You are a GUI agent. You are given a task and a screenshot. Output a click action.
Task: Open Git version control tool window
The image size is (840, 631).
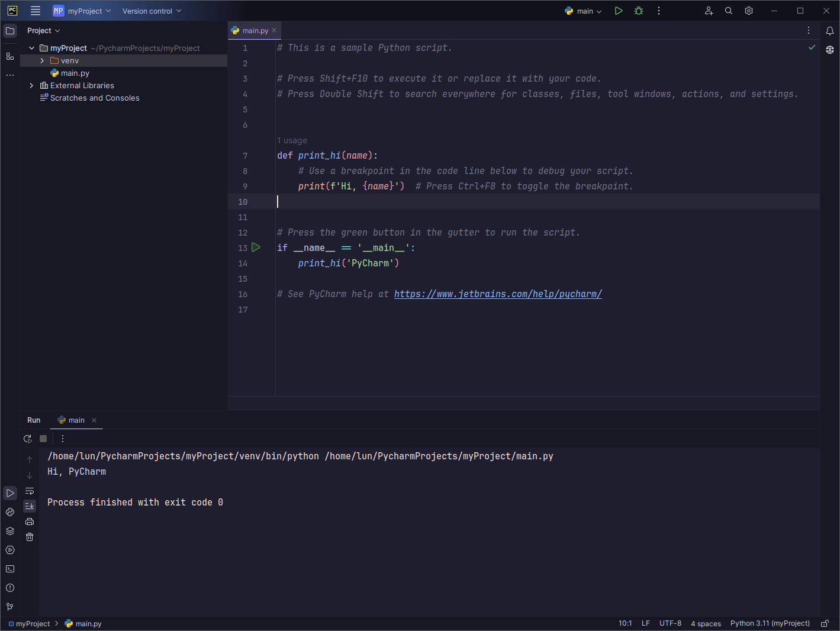[10, 607]
